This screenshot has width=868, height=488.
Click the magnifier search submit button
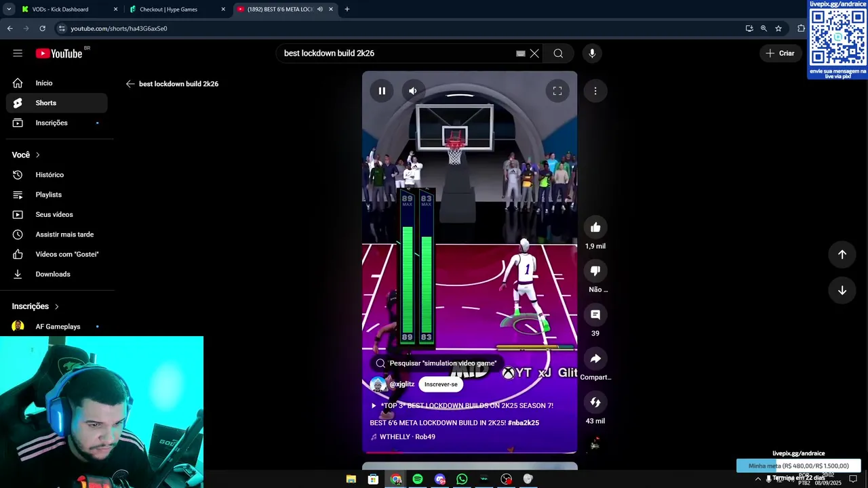point(558,54)
